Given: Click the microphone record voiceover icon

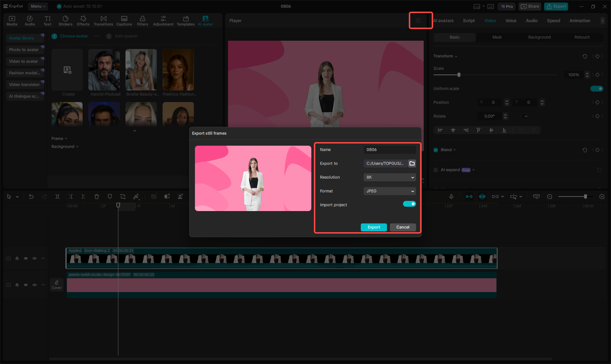Looking at the screenshot, I should click(451, 197).
